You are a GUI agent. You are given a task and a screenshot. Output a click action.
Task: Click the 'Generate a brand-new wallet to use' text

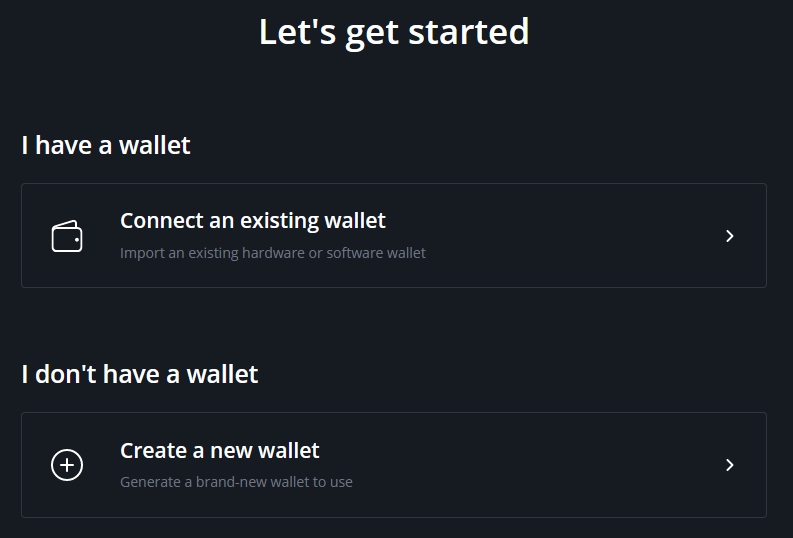(x=236, y=482)
